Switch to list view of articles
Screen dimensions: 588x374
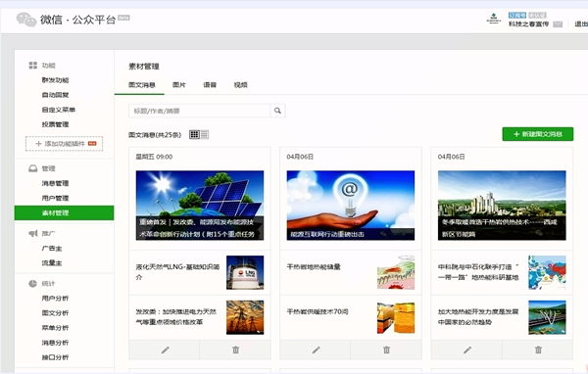tap(205, 134)
